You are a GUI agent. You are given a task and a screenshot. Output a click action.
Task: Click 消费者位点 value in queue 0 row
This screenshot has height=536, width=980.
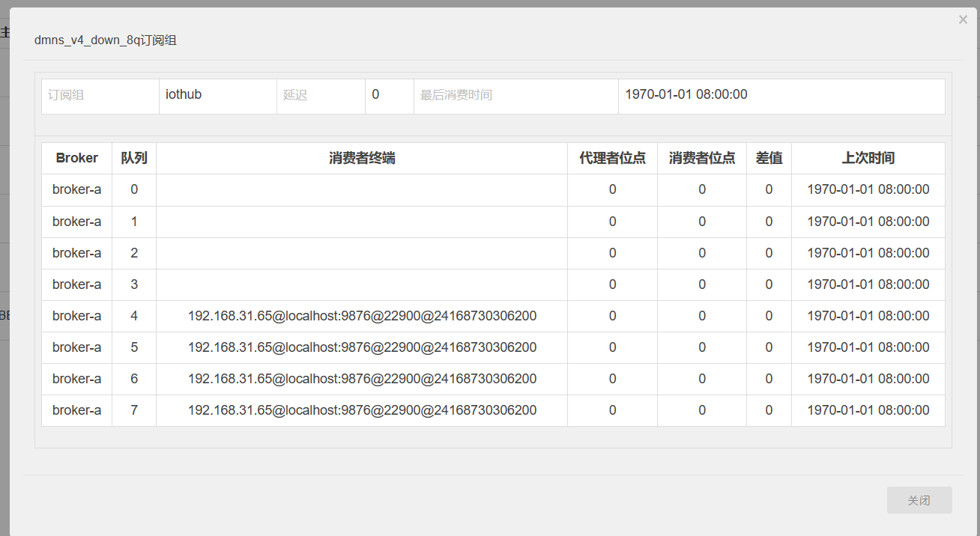[702, 190]
